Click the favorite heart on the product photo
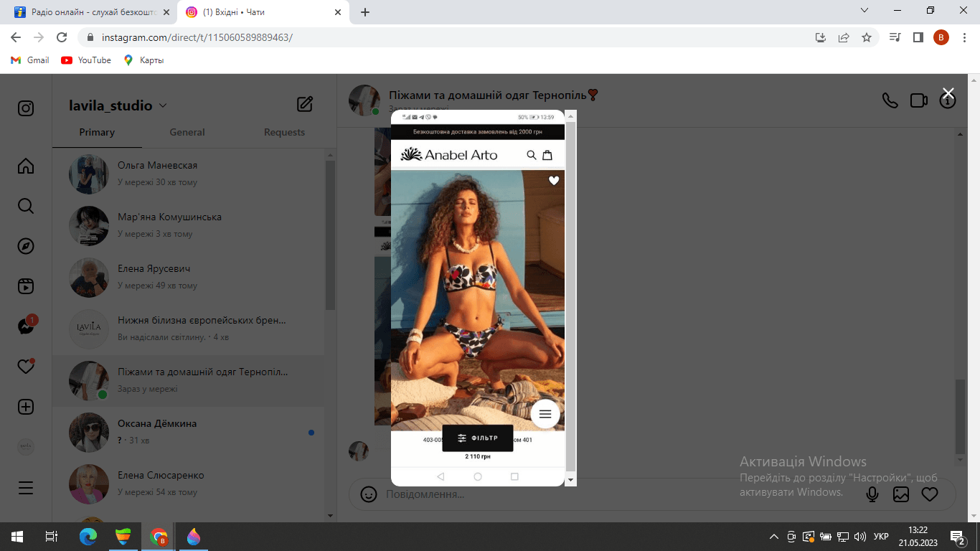Viewport: 980px width, 551px height. pyautogui.click(x=554, y=181)
